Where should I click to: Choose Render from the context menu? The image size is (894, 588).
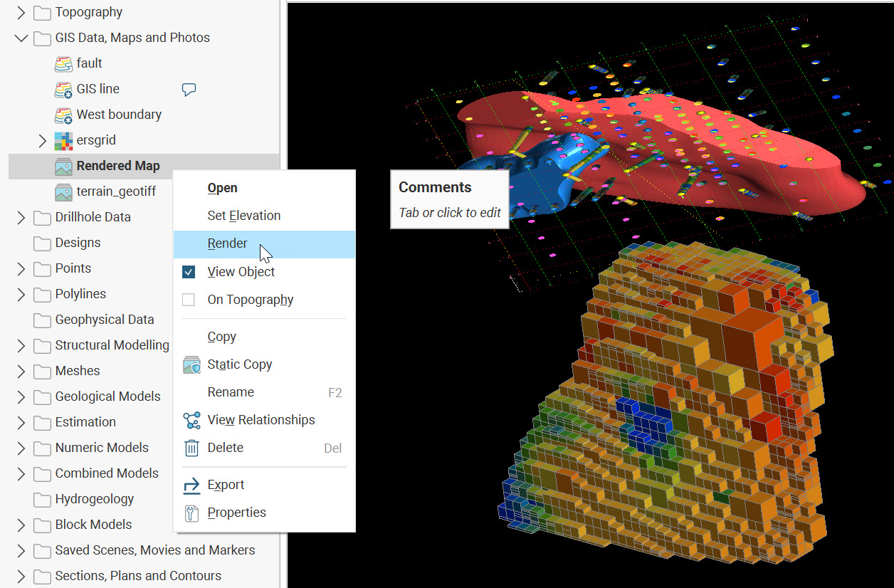coord(228,243)
